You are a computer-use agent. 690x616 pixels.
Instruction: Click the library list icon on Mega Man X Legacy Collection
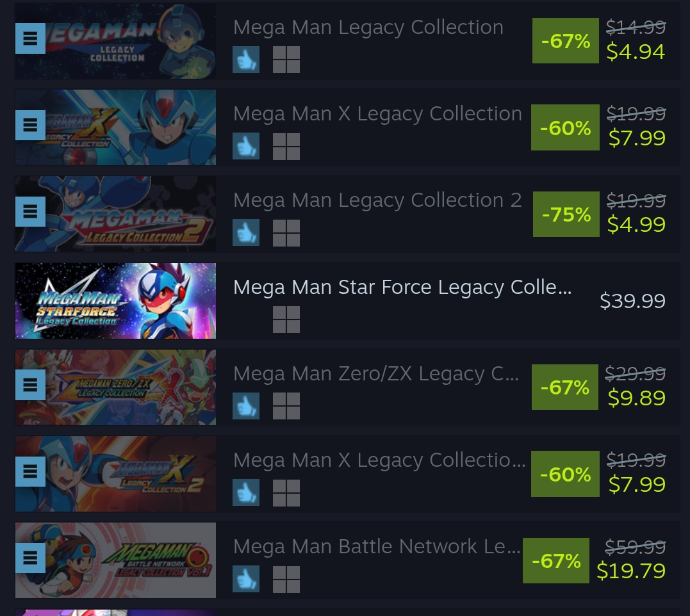click(x=30, y=125)
